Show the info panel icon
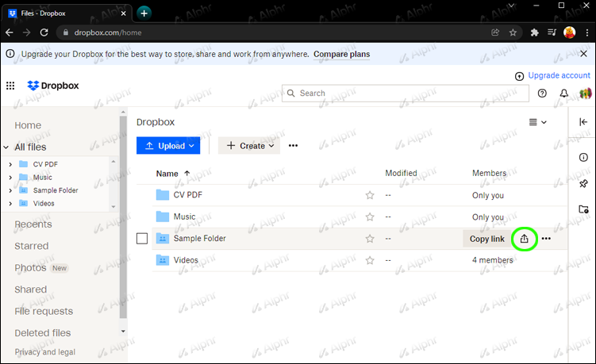This screenshot has width=596, height=364. click(583, 157)
